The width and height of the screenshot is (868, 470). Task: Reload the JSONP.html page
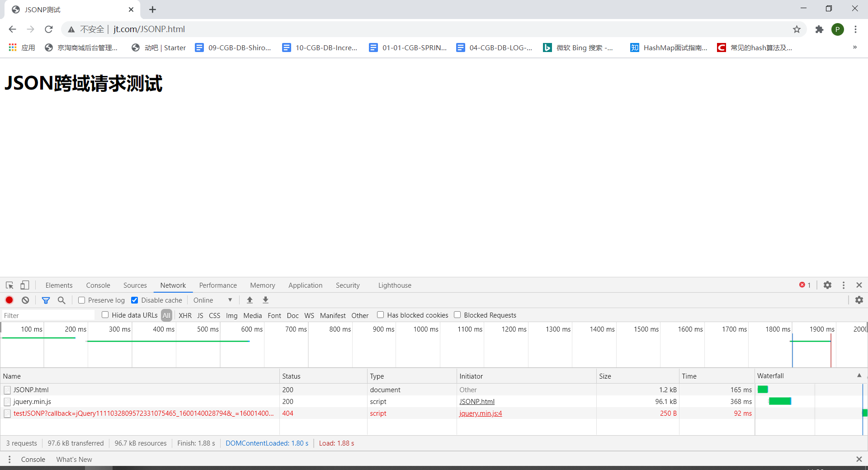tap(49, 29)
